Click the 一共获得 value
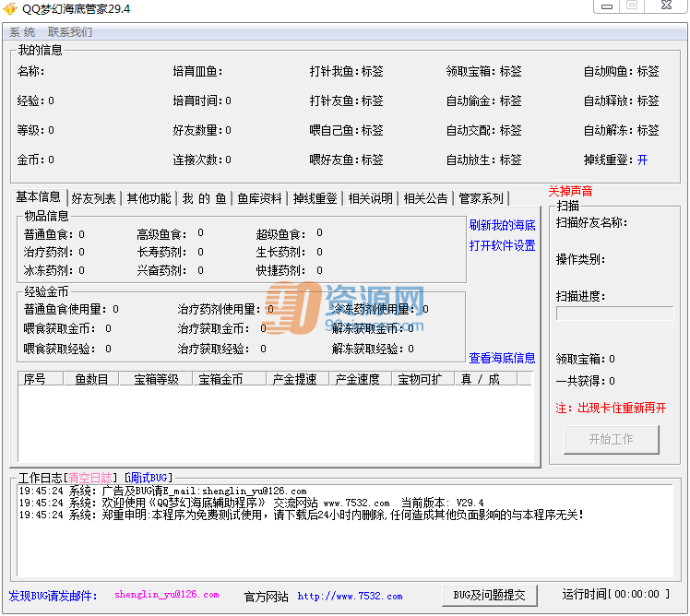This screenshot has height=616, width=690. (x=612, y=381)
